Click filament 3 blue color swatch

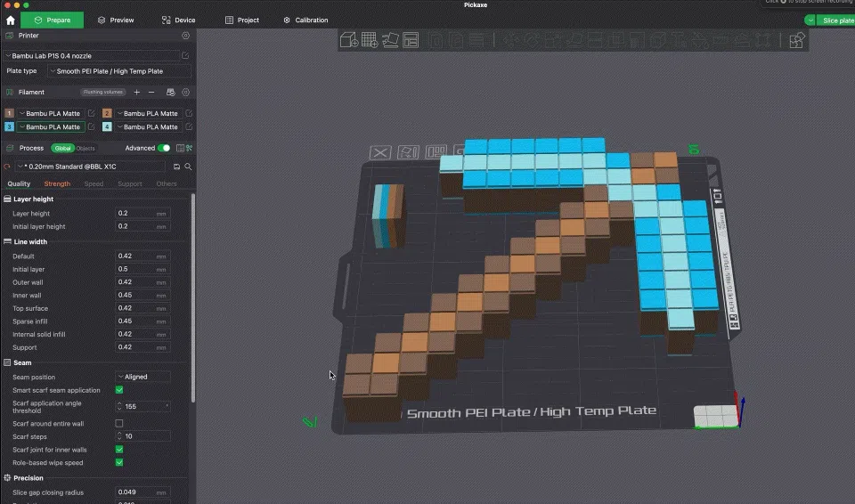(9, 126)
